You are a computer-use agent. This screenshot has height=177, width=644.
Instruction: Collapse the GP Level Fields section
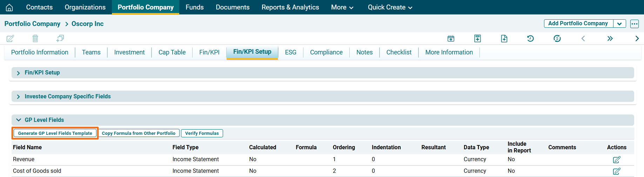coord(19,120)
